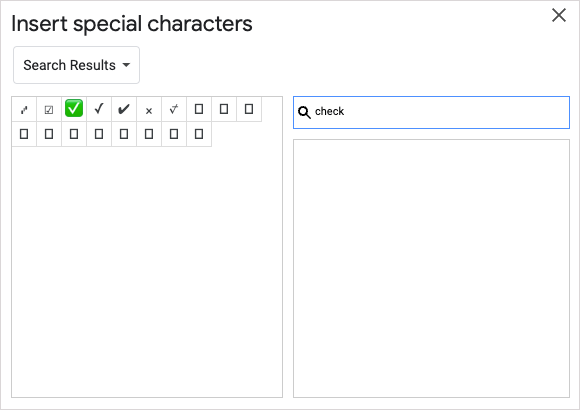Open the Search Results category dropdown
The width and height of the screenshot is (580, 410).
[x=77, y=65]
